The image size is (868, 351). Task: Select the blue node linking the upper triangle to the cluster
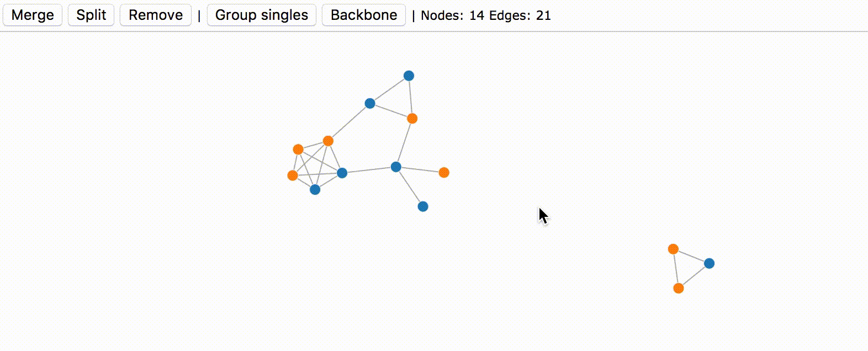[370, 103]
